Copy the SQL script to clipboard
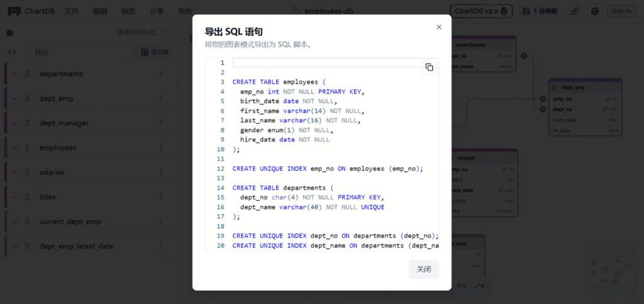The image size is (644, 304). pyautogui.click(x=429, y=67)
